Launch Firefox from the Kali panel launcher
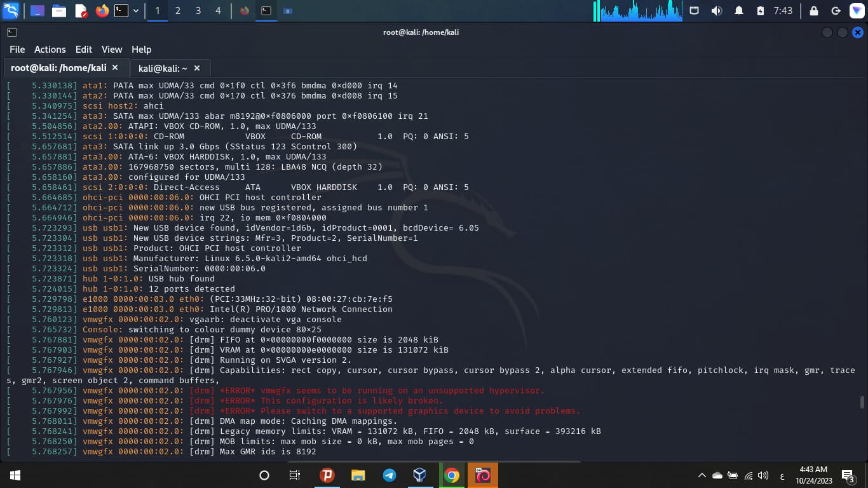This screenshot has height=488, width=868. (102, 11)
